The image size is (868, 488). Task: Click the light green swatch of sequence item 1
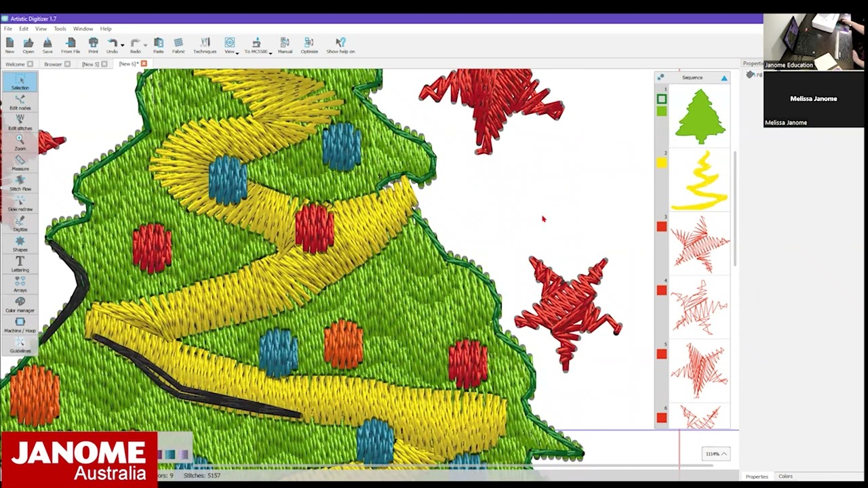661,111
